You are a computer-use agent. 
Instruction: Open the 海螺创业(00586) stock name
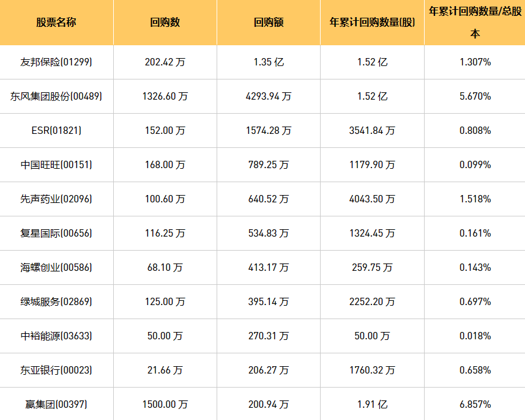click(x=56, y=267)
